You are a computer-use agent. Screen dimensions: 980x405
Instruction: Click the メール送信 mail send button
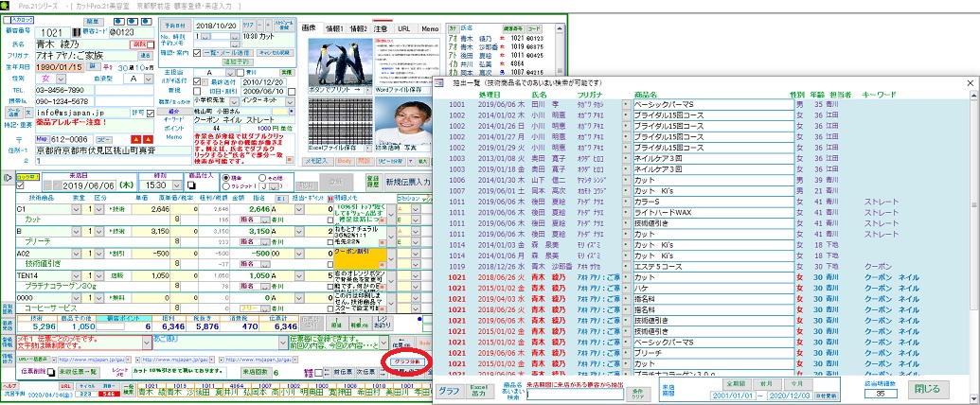click(x=13, y=113)
